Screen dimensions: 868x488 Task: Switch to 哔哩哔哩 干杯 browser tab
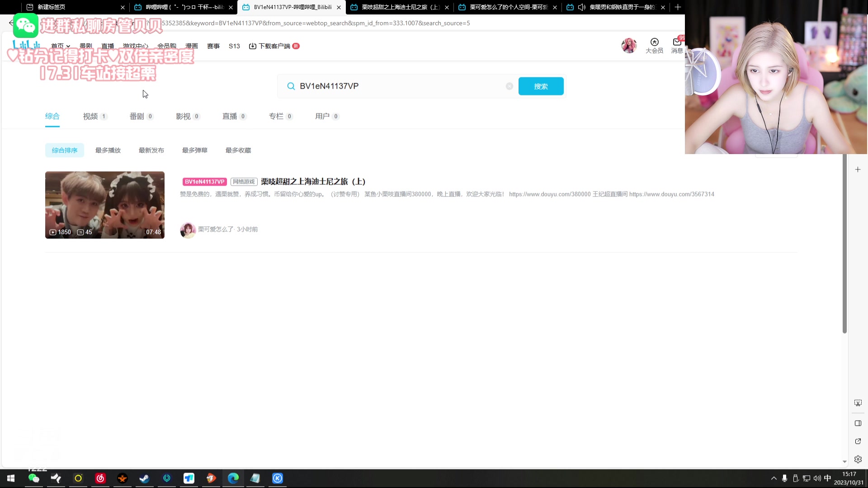click(x=183, y=7)
